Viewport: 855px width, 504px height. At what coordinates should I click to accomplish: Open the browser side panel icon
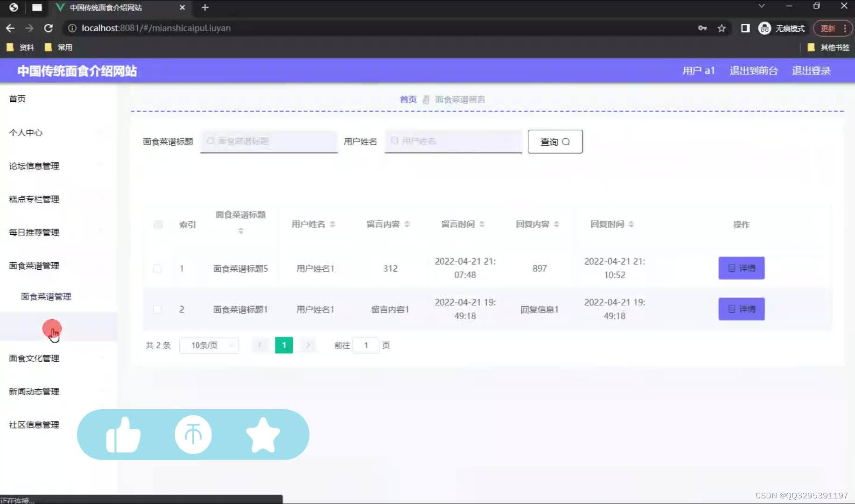pyautogui.click(x=745, y=28)
